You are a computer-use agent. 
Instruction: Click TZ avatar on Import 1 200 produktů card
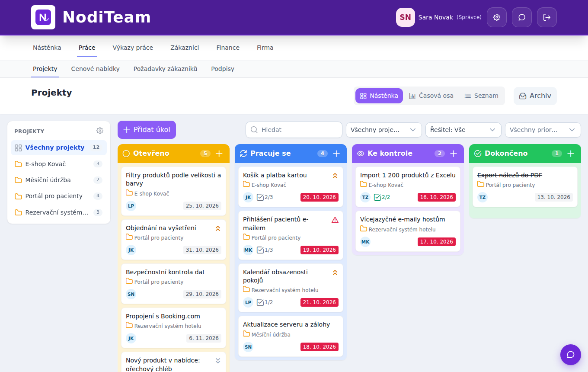365,197
